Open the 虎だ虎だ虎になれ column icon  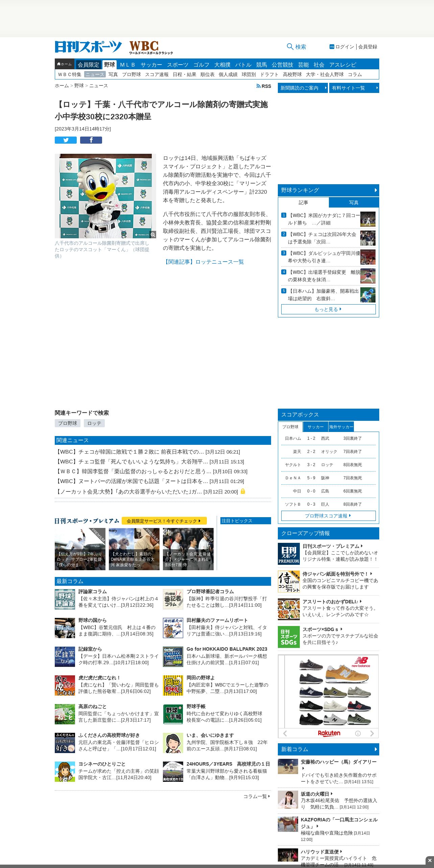(x=65, y=685)
